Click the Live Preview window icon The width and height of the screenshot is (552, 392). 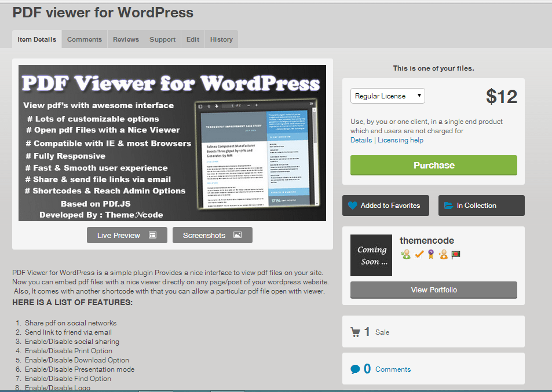point(152,235)
